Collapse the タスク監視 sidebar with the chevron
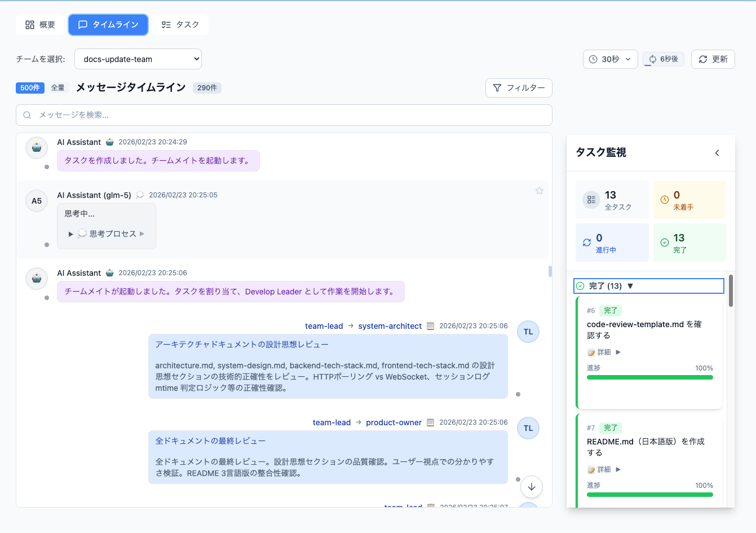 [x=717, y=152]
